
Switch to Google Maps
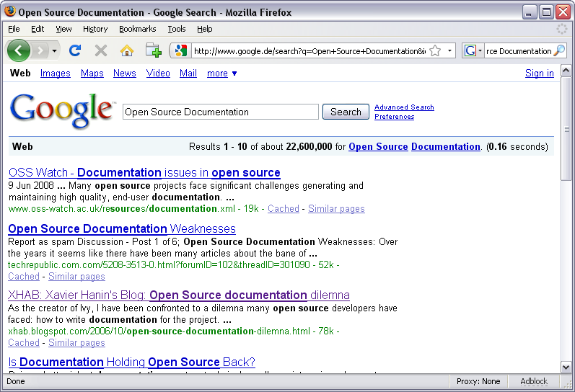point(92,73)
